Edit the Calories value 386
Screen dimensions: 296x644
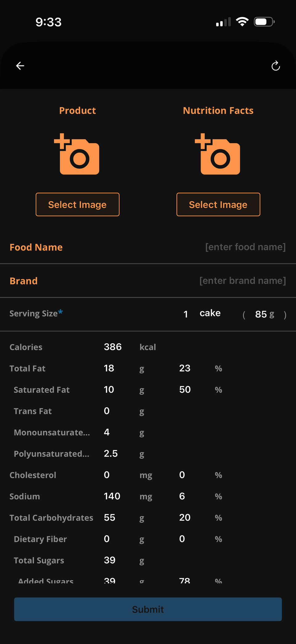[113, 347]
